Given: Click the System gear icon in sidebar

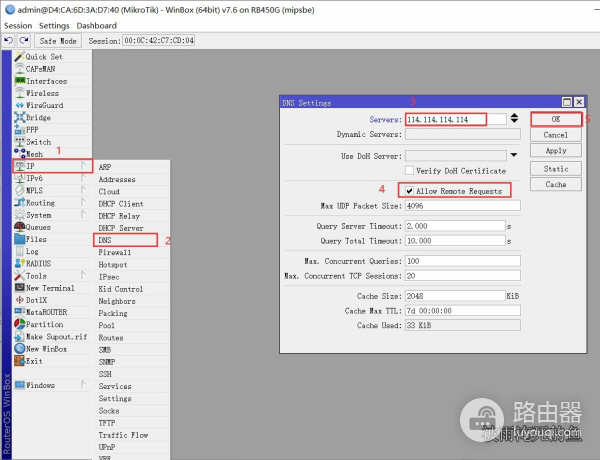Looking at the screenshot, I should click(20, 215).
